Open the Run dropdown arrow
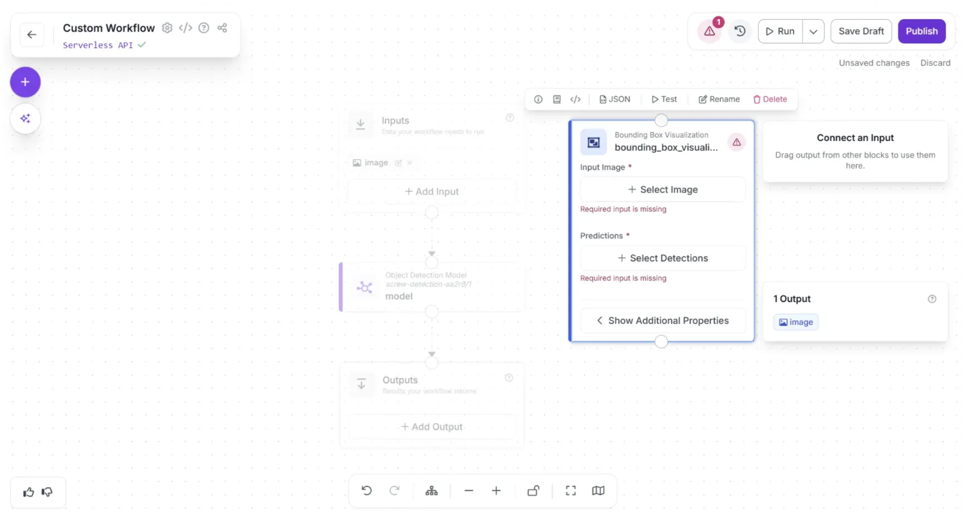 813,31
